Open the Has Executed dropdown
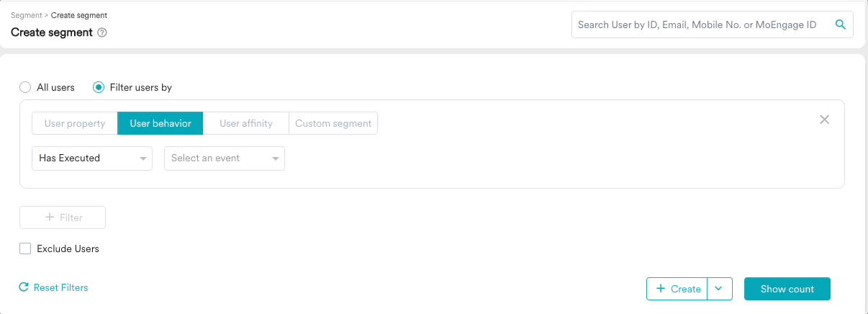 click(x=92, y=158)
